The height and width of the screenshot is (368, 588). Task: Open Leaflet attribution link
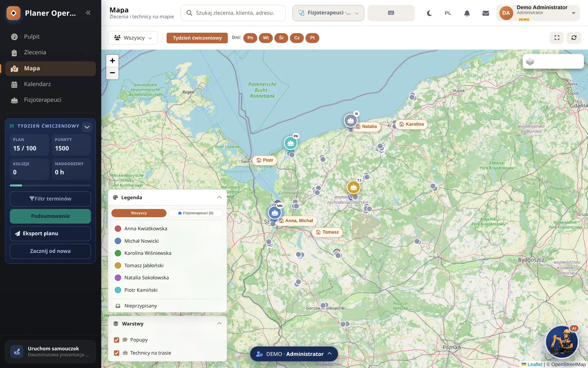[532, 364]
